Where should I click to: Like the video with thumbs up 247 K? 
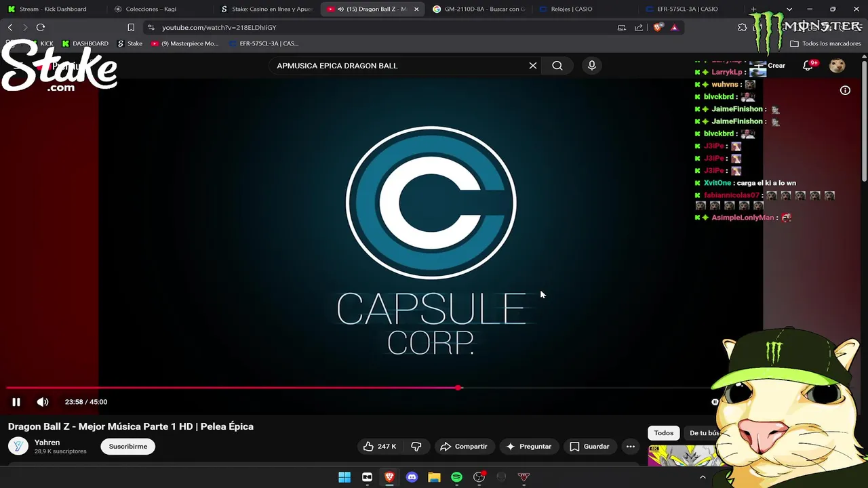click(380, 446)
